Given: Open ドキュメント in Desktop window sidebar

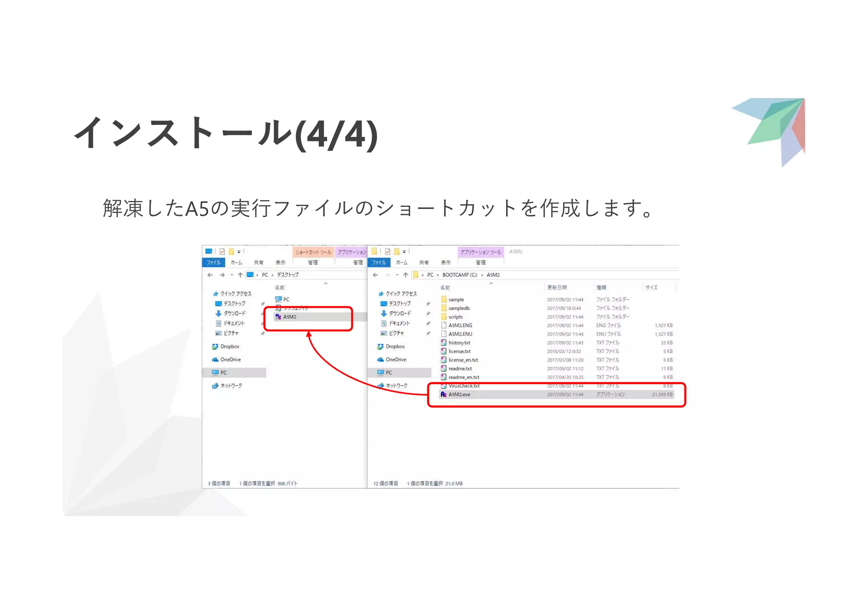Looking at the screenshot, I should click(230, 323).
